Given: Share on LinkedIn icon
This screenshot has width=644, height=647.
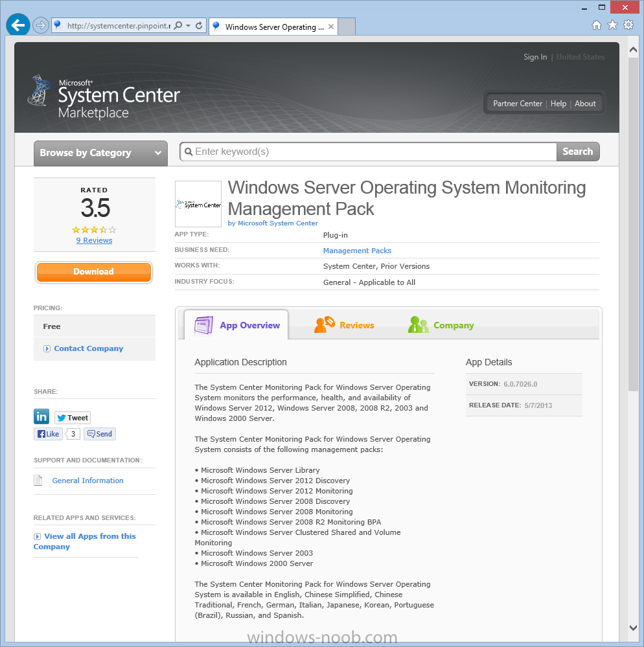Looking at the screenshot, I should [x=41, y=416].
